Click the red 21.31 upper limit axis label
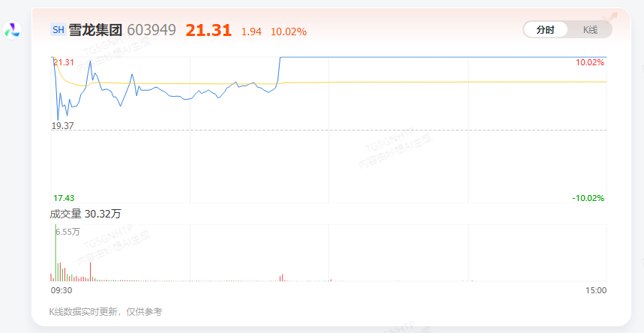This screenshot has height=333, width=644. [x=64, y=62]
